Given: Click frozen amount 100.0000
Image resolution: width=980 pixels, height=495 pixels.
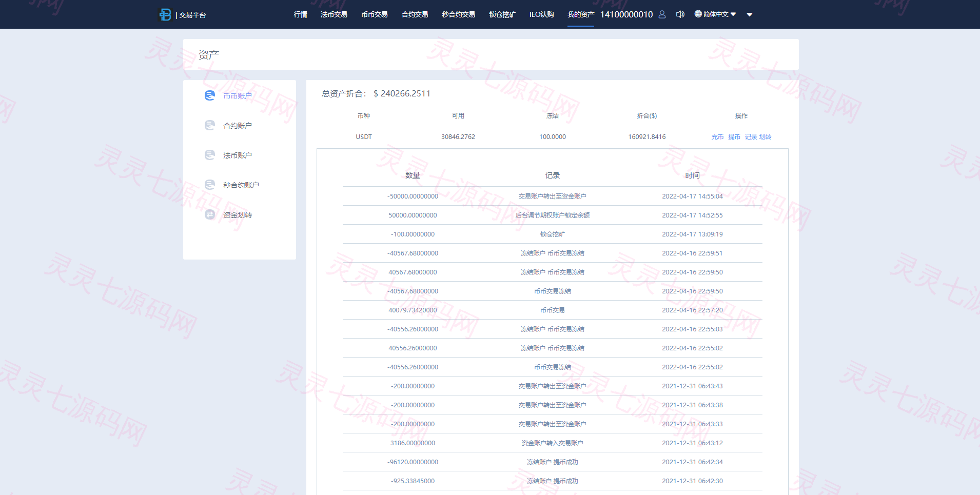Looking at the screenshot, I should click(x=553, y=137).
